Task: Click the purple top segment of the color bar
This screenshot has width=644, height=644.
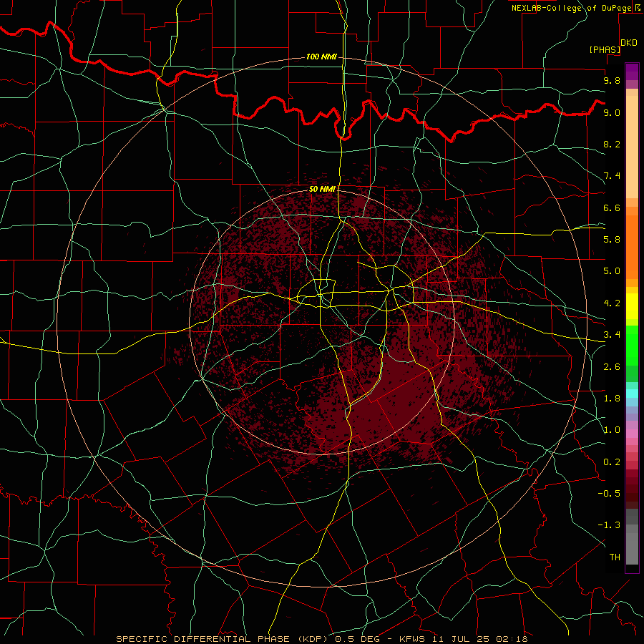Action: coord(632,72)
